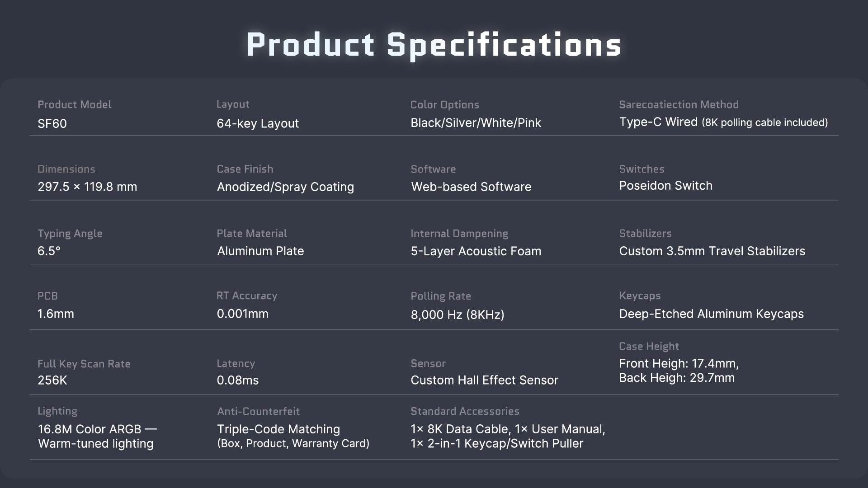Screen dimensions: 868x488
Task: Select the 0.001mm RT Accuracy value
Action: [x=242, y=314]
